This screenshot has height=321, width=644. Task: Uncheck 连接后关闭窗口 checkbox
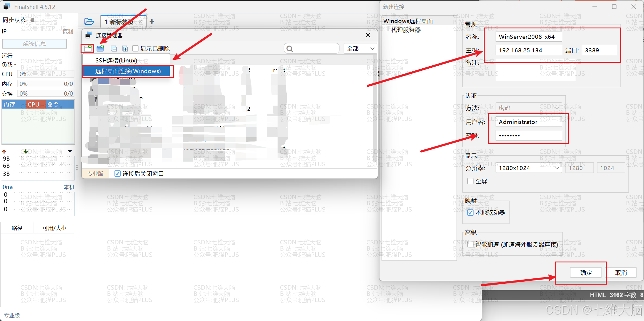(118, 174)
